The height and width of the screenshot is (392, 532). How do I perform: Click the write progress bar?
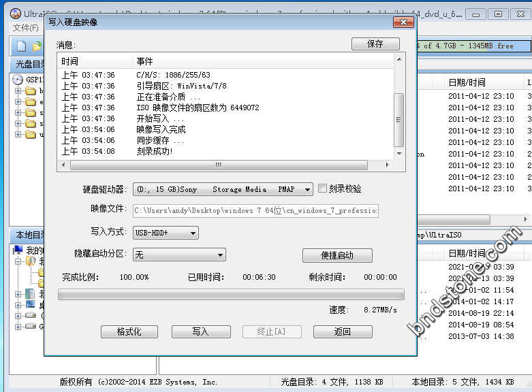coord(231,294)
